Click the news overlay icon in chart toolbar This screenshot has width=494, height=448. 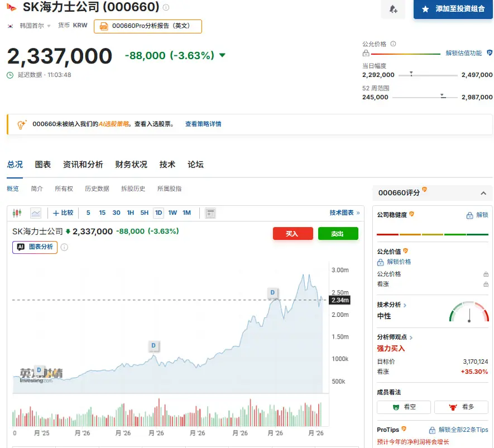tap(210, 213)
